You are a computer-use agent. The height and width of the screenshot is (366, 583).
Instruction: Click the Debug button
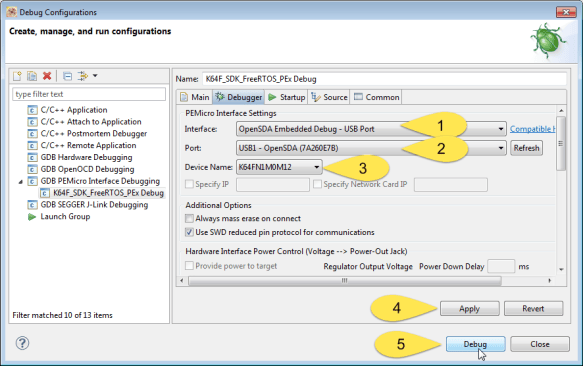tap(476, 344)
